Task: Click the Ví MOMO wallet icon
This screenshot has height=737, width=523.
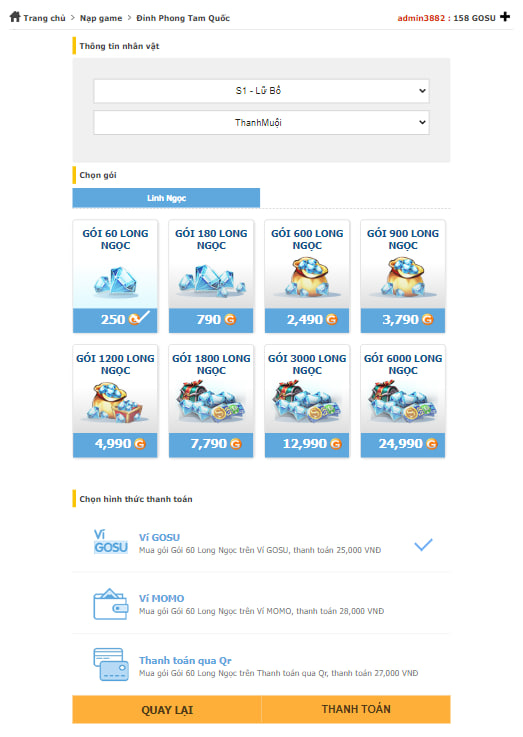Action: click(111, 604)
